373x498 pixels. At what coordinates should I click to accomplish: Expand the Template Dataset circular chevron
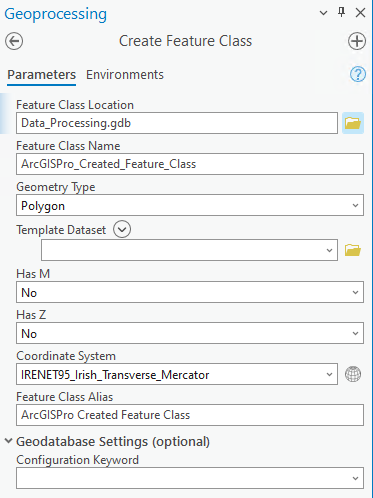[122, 229]
